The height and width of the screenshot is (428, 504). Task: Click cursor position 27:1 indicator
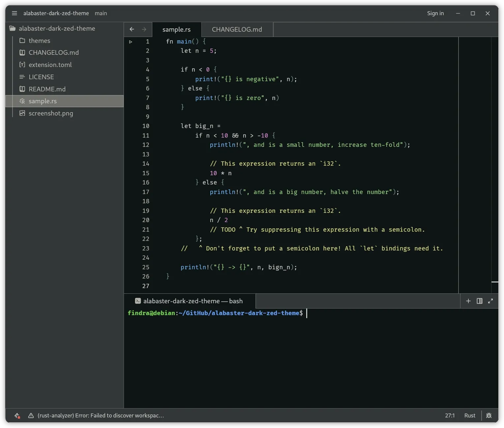[450, 415]
